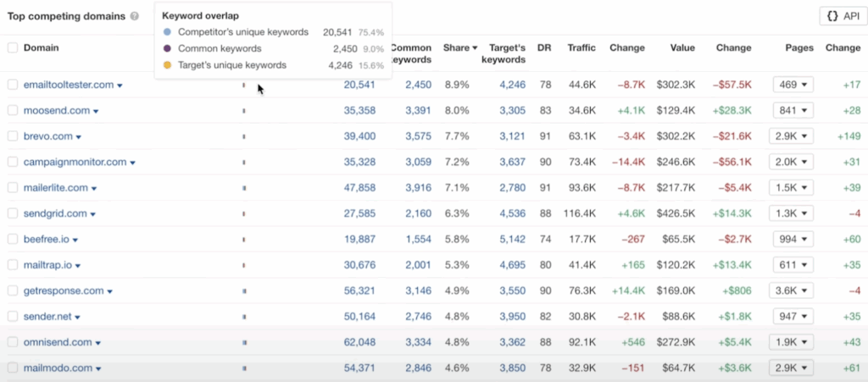Click keyword overlap bar for emailtooltester.com

click(244, 85)
